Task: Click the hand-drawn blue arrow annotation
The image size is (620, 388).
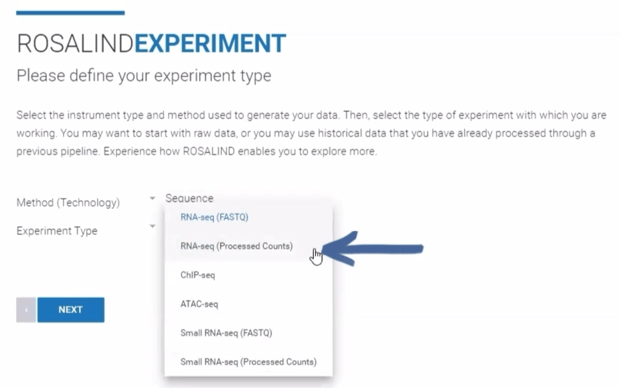Action: (373, 248)
